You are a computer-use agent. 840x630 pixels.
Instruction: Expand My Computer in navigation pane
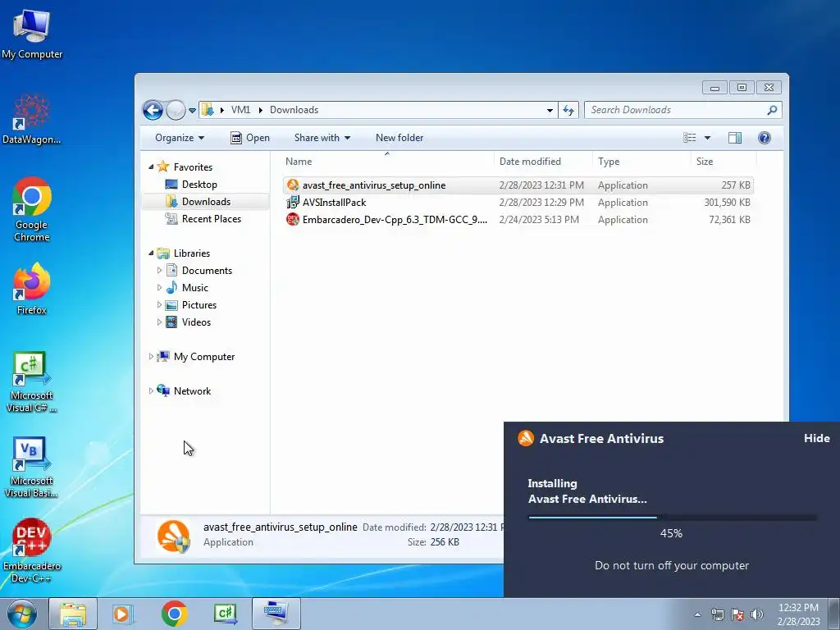click(x=151, y=356)
